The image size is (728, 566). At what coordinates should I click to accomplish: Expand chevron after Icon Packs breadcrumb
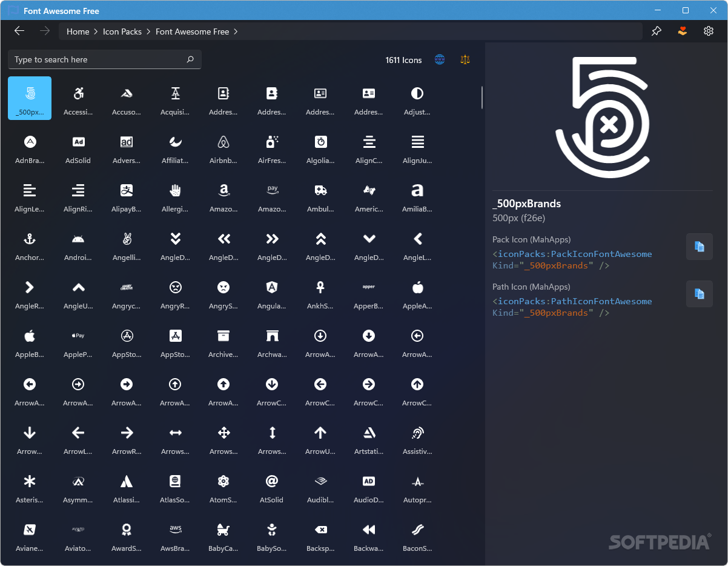coord(148,32)
